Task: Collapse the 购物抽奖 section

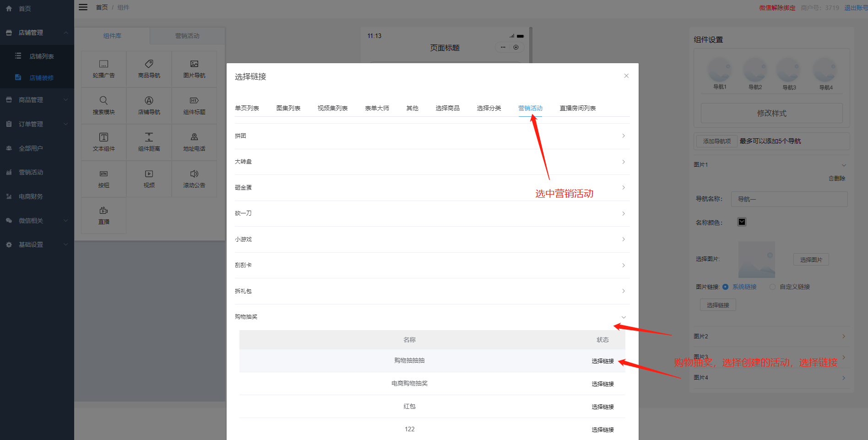Action: click(x=623, y=317)
